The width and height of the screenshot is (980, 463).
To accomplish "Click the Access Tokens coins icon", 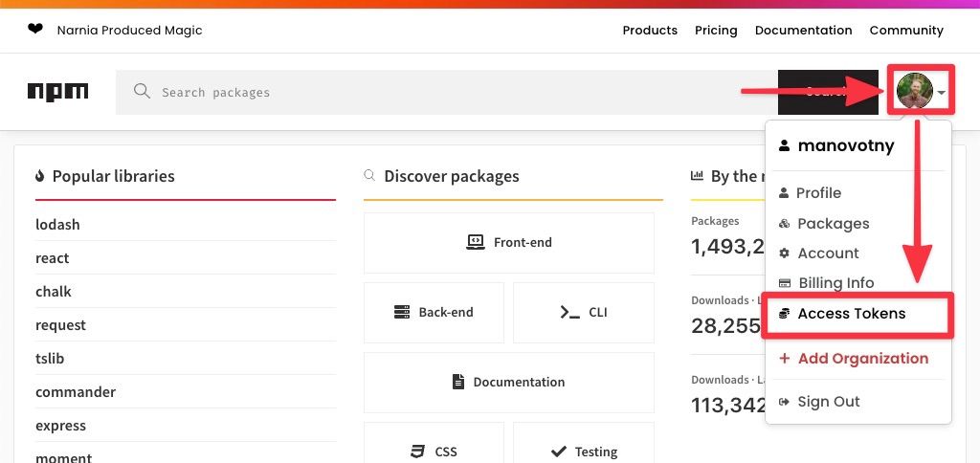I will point(785,313).
